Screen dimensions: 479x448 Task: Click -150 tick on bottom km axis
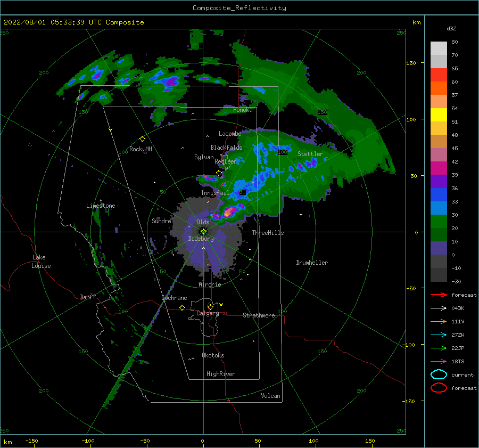(31, 441)
